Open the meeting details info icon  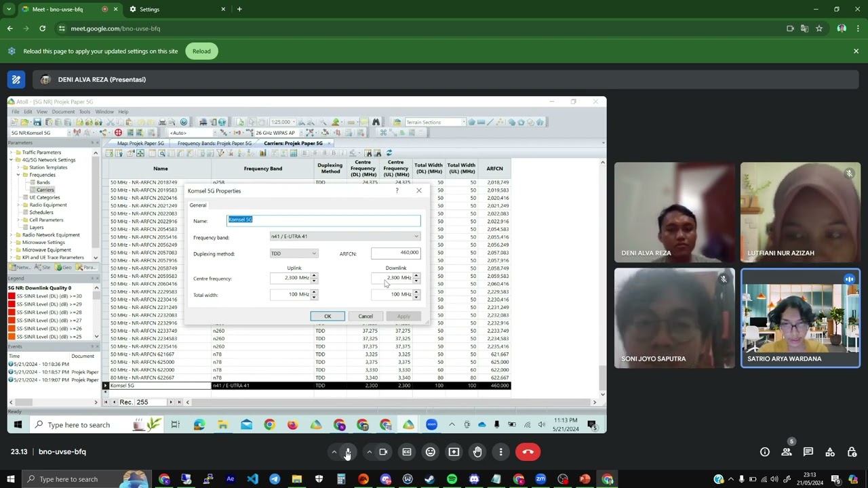[x=765, y=452]
